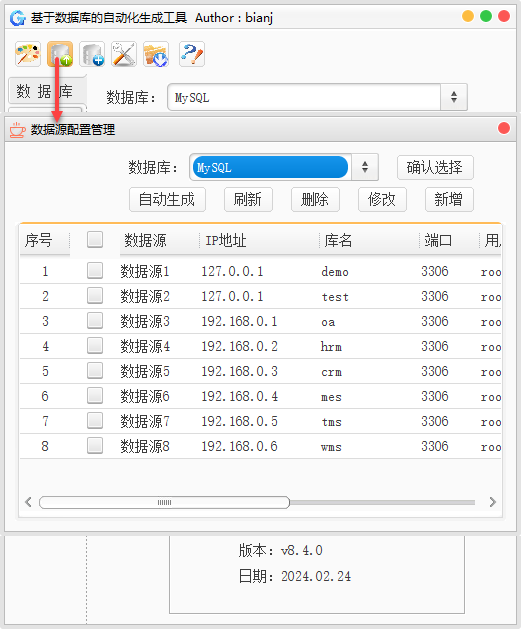
Task: Open the highlighted MySQL dropdown in dialog
Action: (x=284, y=167)
